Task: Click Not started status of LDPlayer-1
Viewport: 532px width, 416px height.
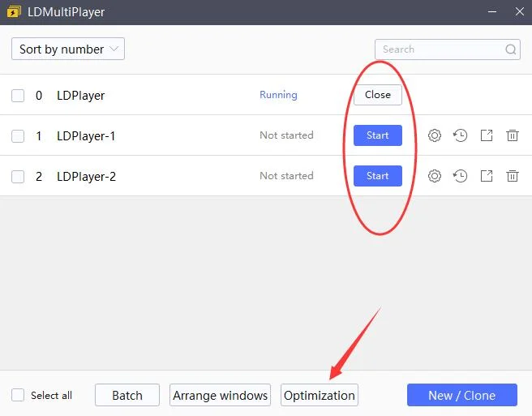Action: [x=286, y=135]
